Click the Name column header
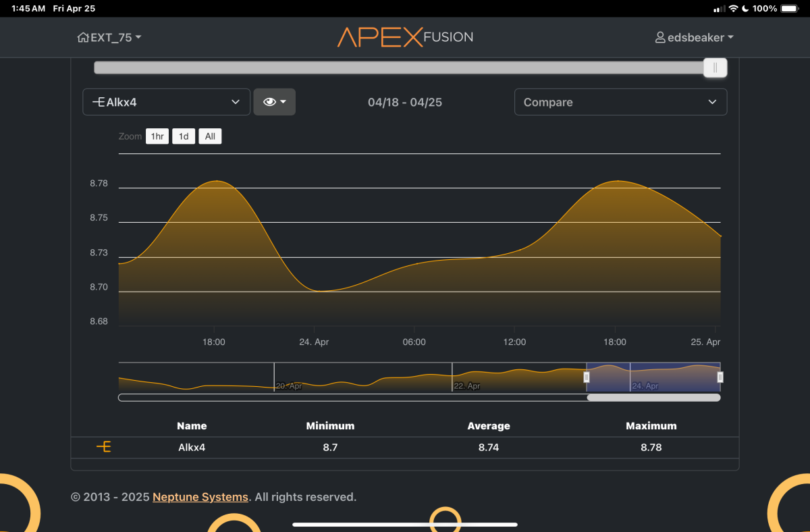810x532 pixels. click(192, 426)
